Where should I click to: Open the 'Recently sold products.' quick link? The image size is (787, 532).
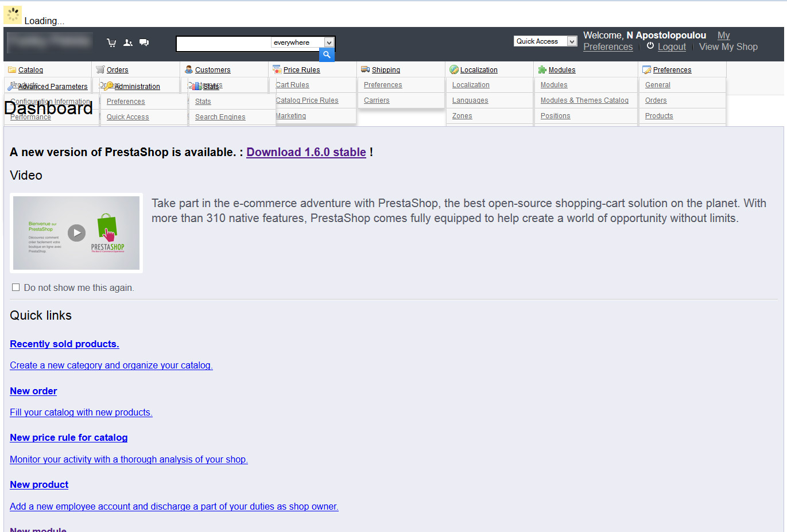point(64,344)
